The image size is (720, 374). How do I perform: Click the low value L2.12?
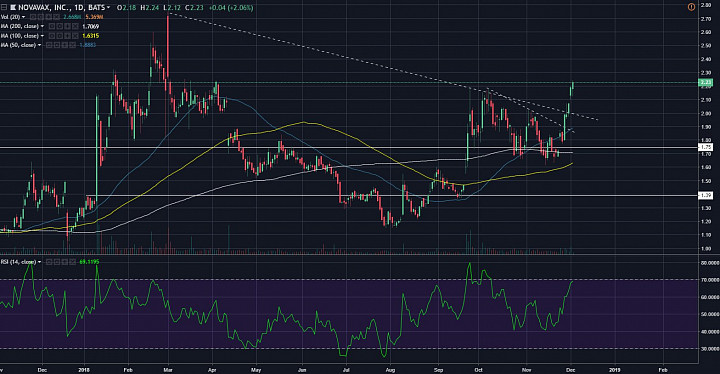tap(173, 7)
